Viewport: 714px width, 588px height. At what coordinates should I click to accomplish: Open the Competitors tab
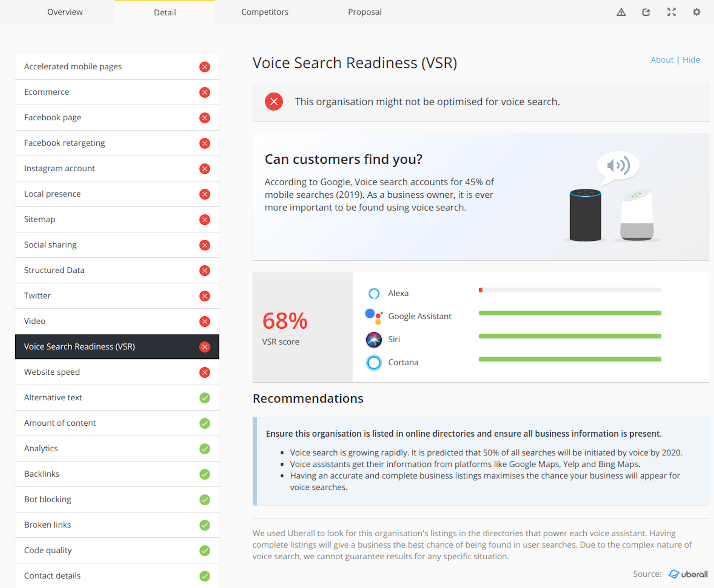(265, 12)
